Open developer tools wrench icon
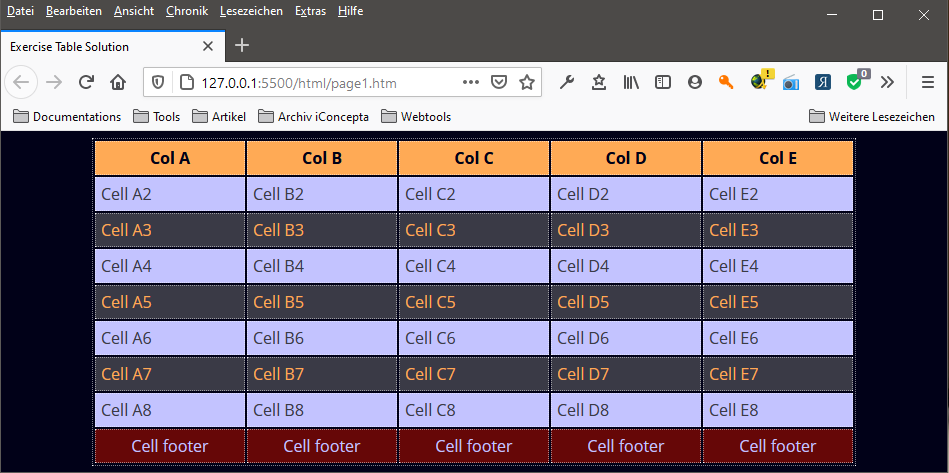Viewport: 949px width, 473px height. pos(567,82)
